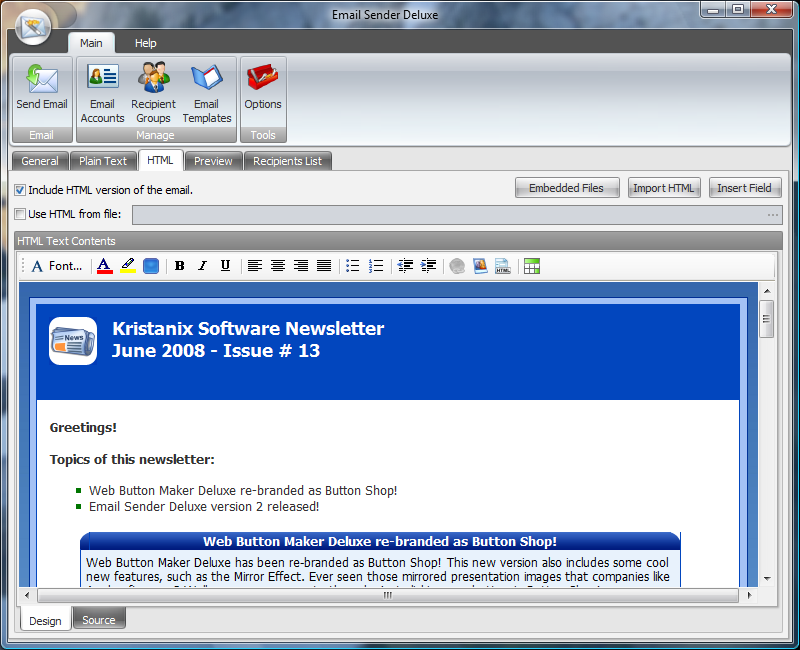Click horizontal scrollbar right arrow
Viewport: 800px width, 650px height.
pyautogui.click(x=749, y=595)
